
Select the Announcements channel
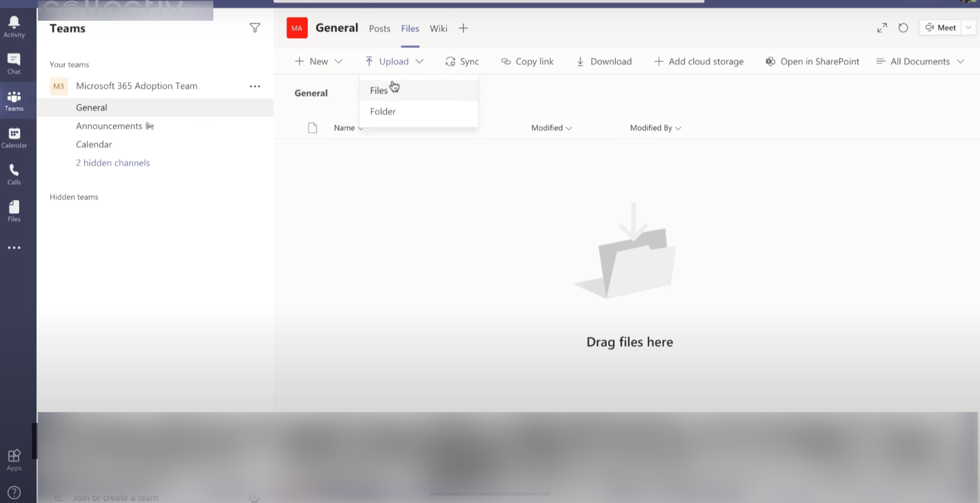point(109,126)
